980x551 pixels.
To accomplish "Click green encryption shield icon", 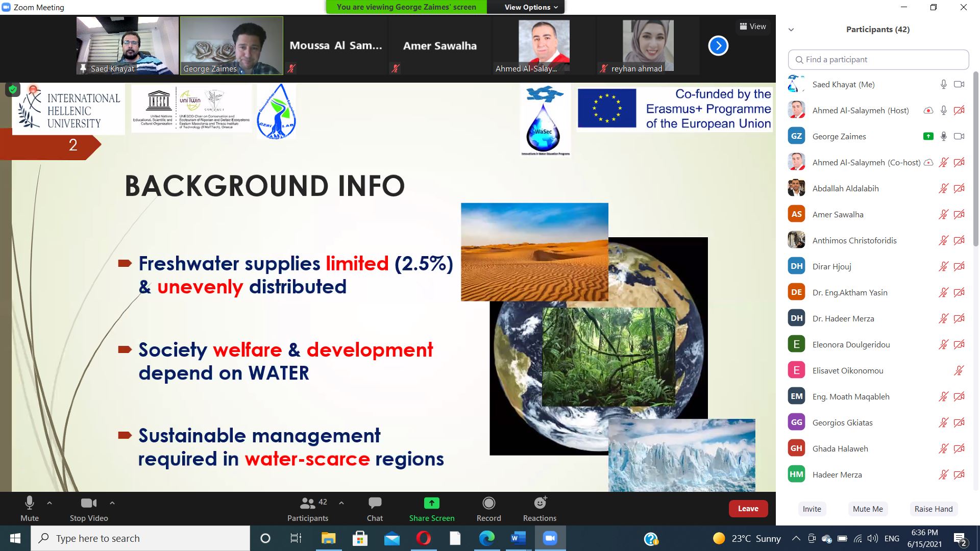I will coord(13,89).
